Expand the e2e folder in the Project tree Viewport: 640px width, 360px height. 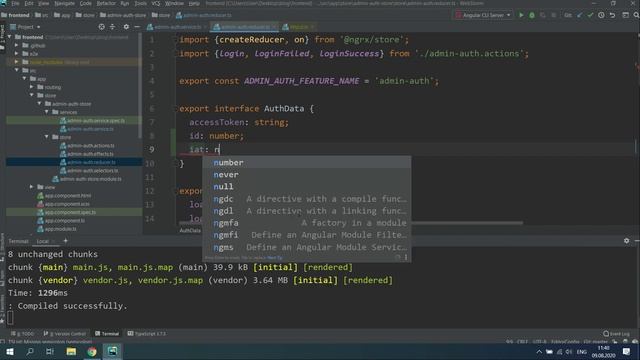pyautogui.click(x=17, y=53)
